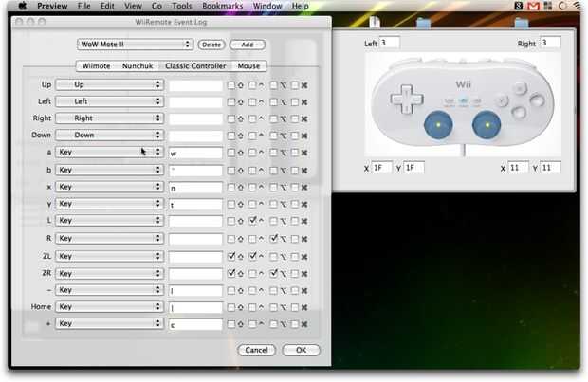This screenshot has height=382, width=588.
Task: Check the Shift checkbox in Up row
Action: (231, 85)
